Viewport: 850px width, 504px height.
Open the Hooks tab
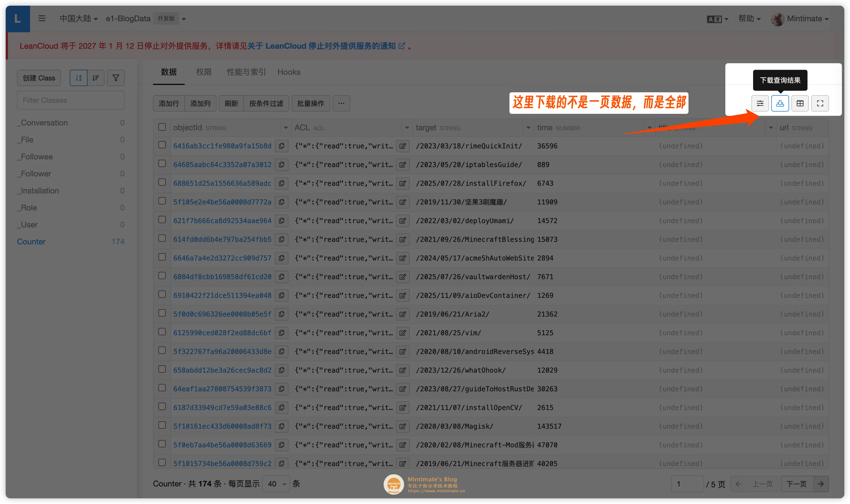click(x=289, y=72)
